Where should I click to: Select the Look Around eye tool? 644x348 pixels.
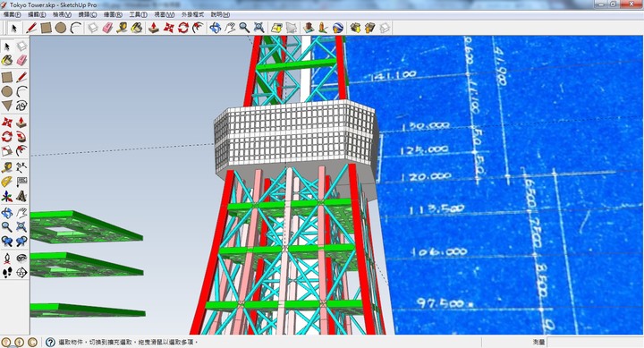coord(21,259)
